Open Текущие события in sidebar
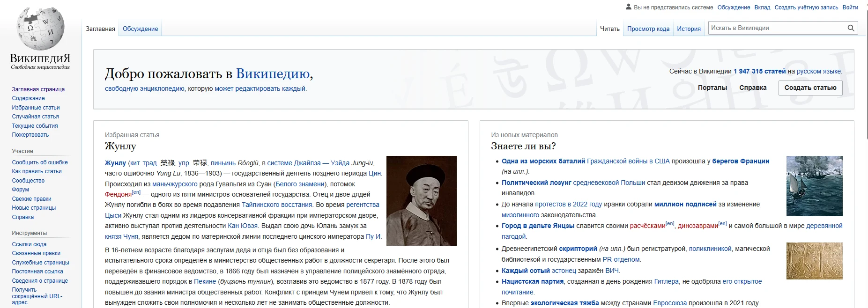This screenshot has width=868, height=308. coord(35,126)
